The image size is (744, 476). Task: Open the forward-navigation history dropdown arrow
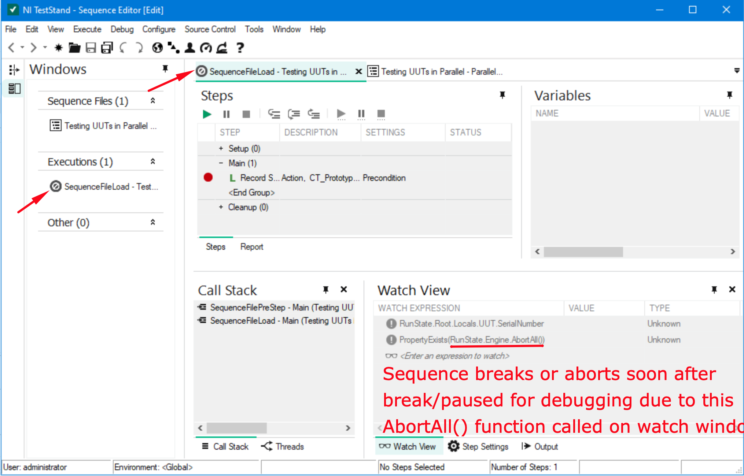click(45, 47)
